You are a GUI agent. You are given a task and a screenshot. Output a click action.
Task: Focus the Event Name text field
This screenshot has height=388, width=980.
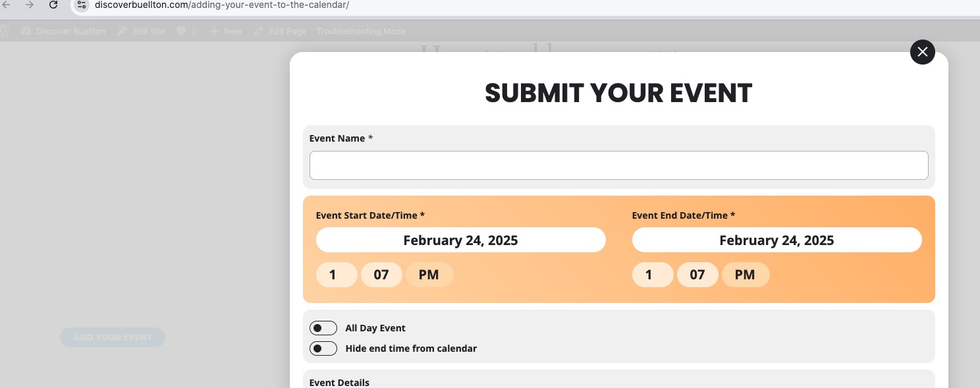[618, 165]
